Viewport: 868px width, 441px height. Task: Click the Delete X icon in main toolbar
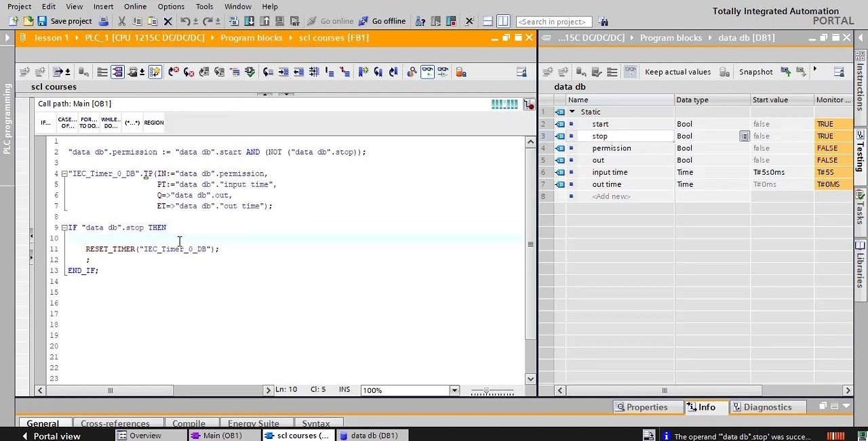[x=168, y=21]
